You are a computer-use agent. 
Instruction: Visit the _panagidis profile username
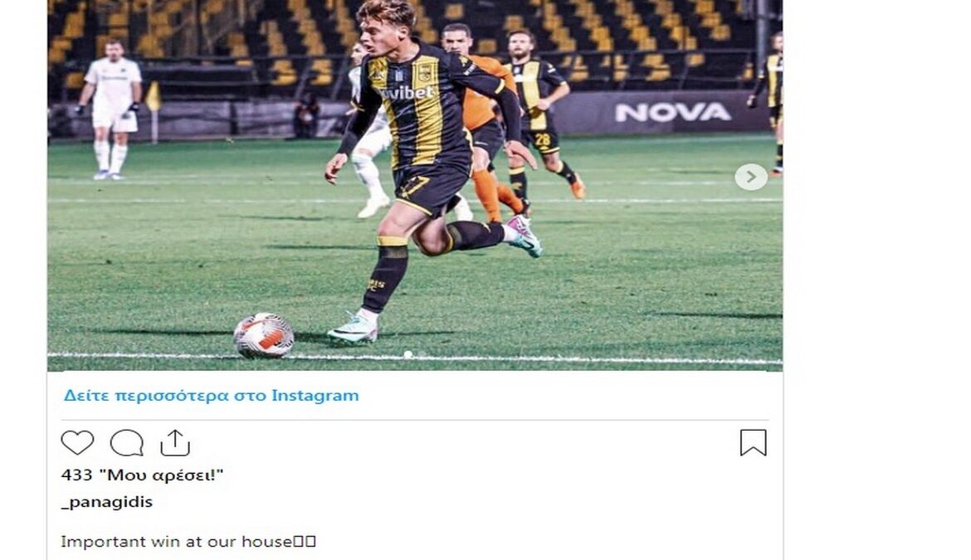pos(106,502)
